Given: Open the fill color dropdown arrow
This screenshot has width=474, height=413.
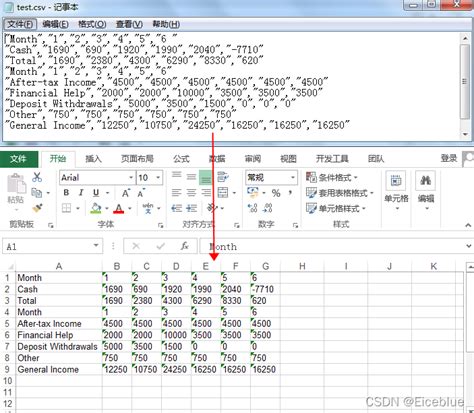Looking at the screenshot, I should pyautogui.click(x=107, y=209).
